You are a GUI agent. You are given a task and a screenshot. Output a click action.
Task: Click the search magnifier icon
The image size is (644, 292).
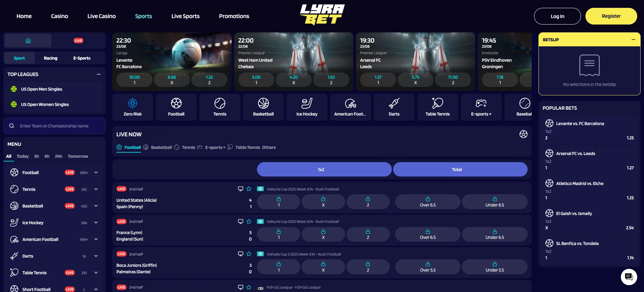[x=12, y=126]
